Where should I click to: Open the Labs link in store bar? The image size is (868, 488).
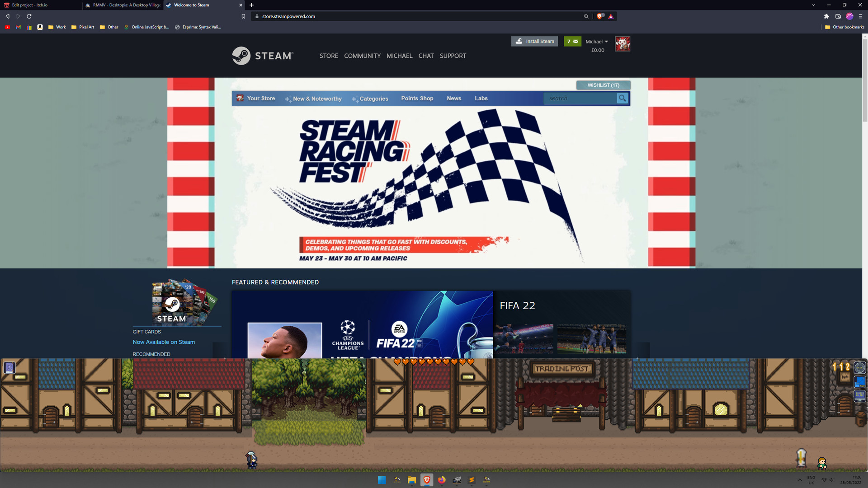pyautogui.click(x=481, y=98)
